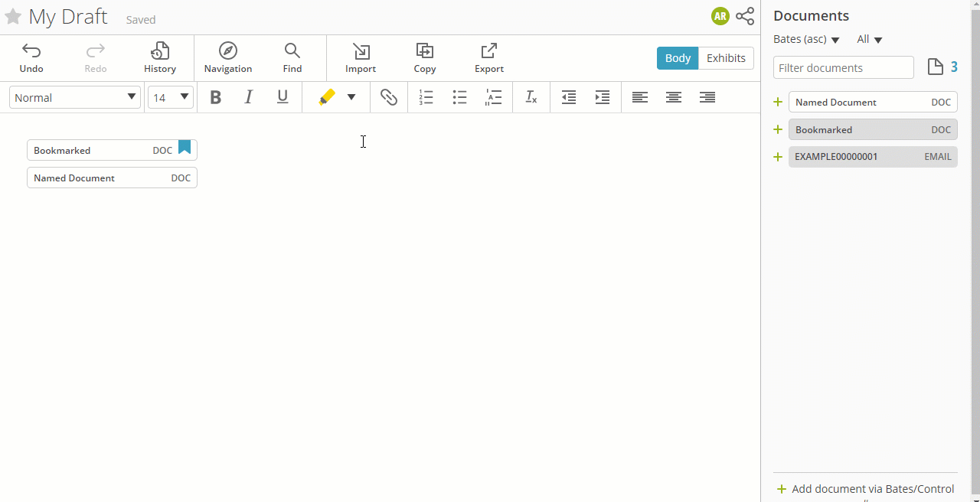Add Bookmarked document with the plus icon
This screenshot has height=502, width=980.
tap(778, 129)
